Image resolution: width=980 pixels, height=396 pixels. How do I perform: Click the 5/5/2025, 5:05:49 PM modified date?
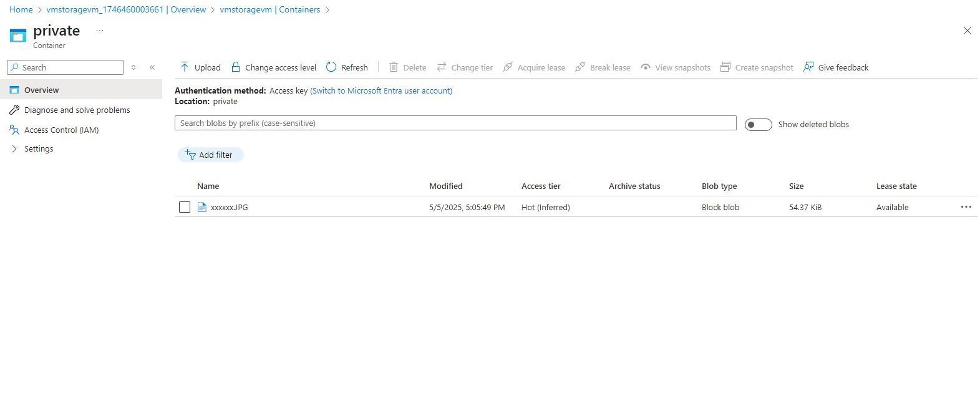(x=467, y=207)
